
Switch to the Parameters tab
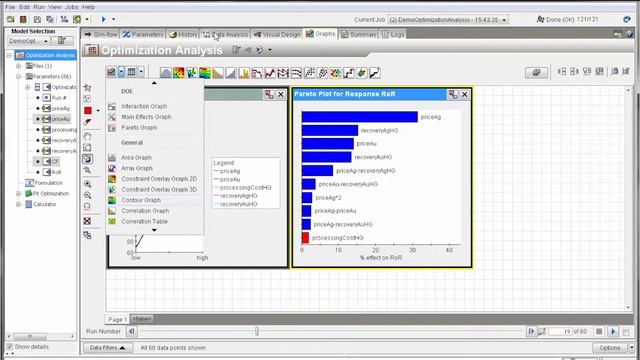point(143,34)
